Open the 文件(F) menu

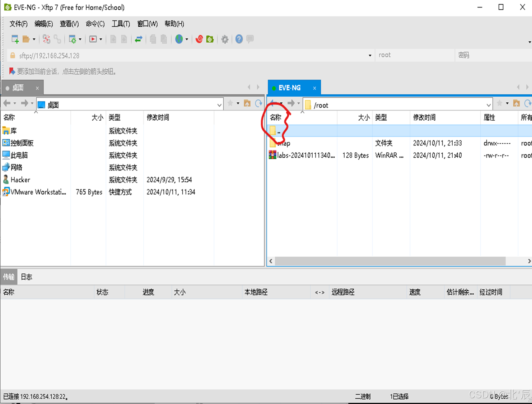pos(19,24)
